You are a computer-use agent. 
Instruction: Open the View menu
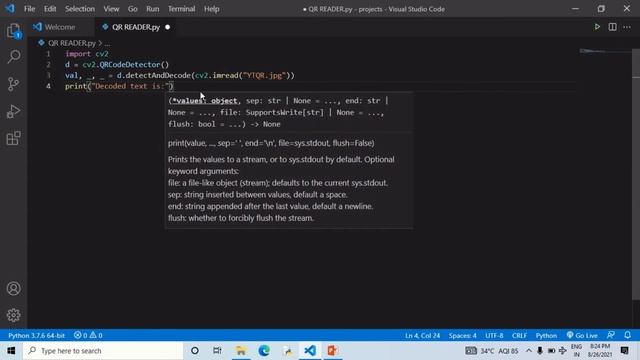111,9
